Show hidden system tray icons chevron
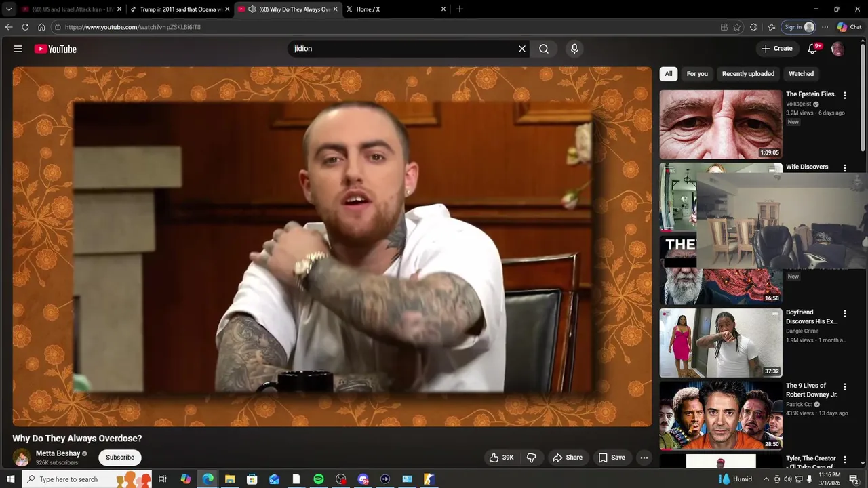The height and width of the screenshot is (488, 868). pyautogui.click(x=766, y=479)
